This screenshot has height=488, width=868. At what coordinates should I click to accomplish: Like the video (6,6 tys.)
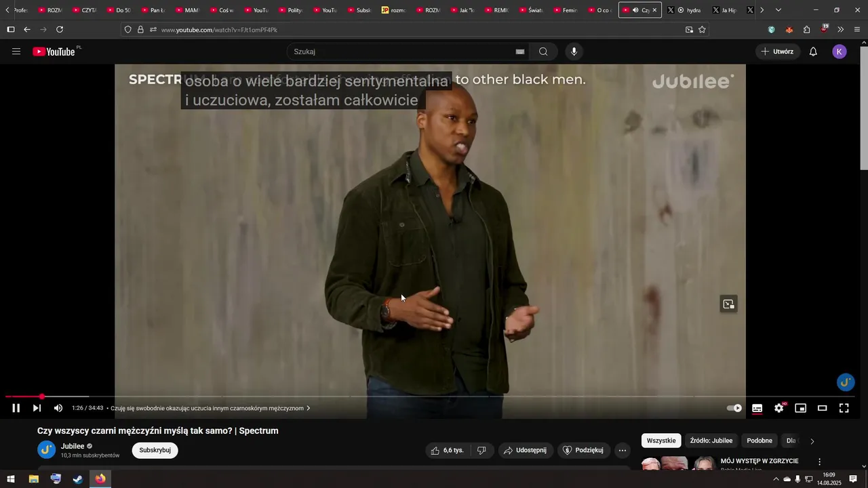[x=448, y=450]
